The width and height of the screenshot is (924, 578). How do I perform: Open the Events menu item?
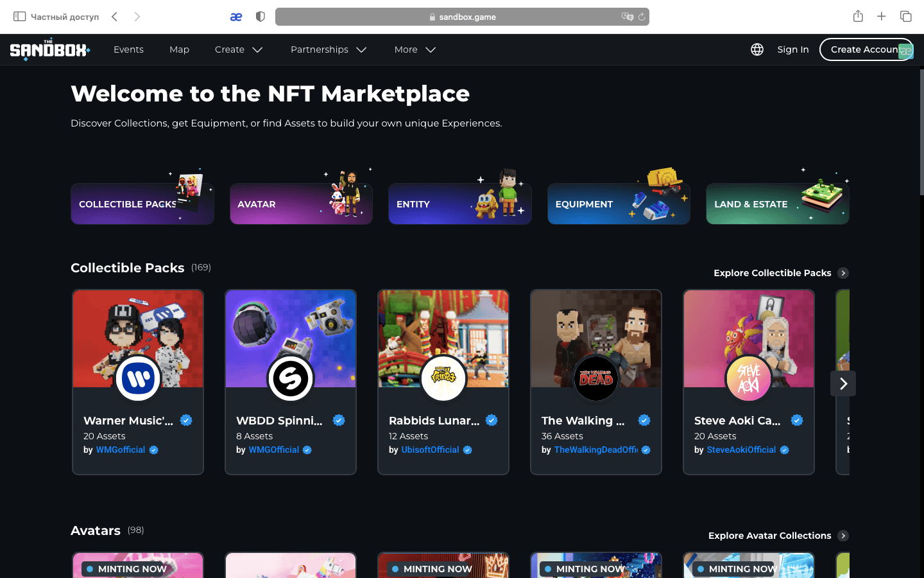point(128,49)
